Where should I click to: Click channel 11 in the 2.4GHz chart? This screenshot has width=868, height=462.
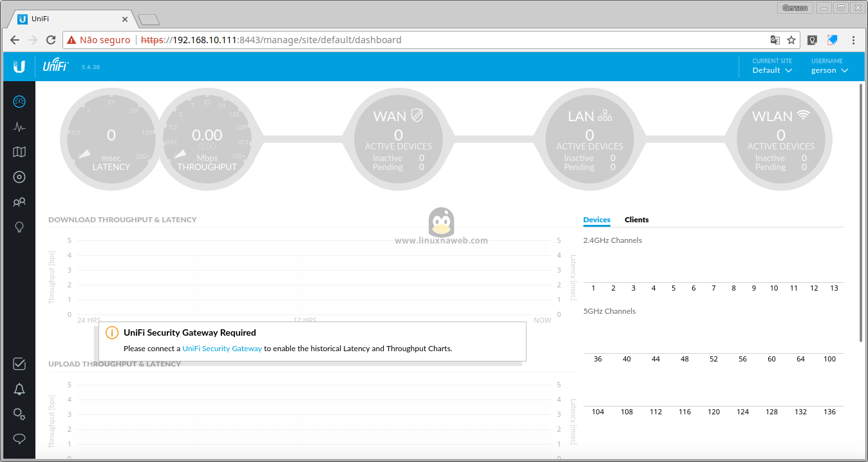pyautogui.click(x=794, y=288)
